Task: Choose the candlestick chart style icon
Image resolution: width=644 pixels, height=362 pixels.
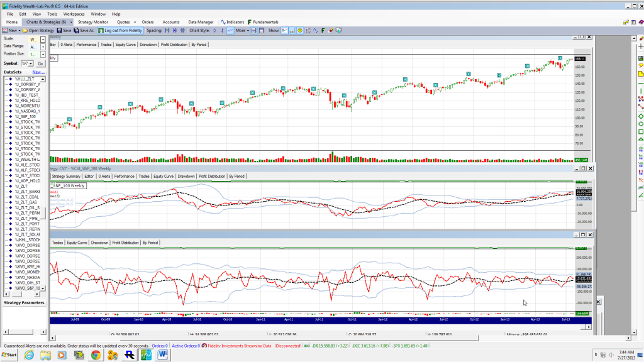Action: 214,30
